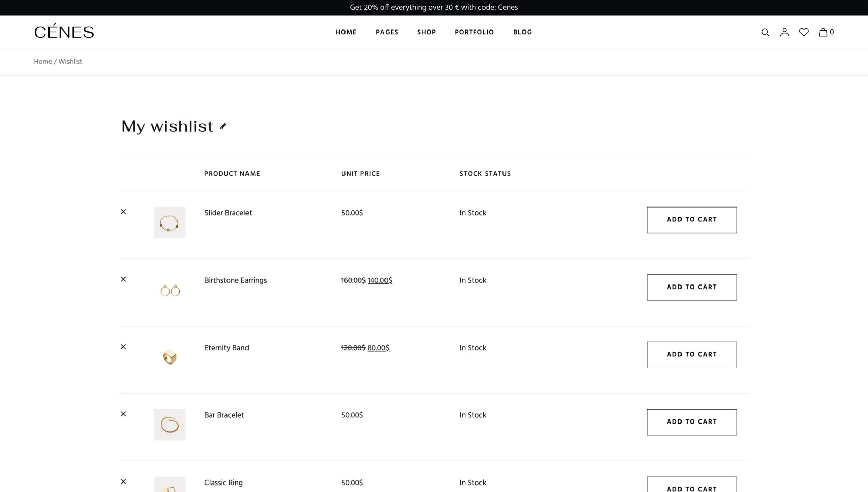Add Bar Bracelet to cart
Viewport: 868px width, 492px height.
click(692, 422)
